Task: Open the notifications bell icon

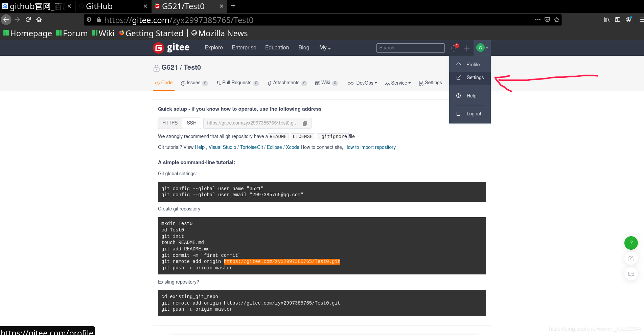Action: [x=454, y=48]
